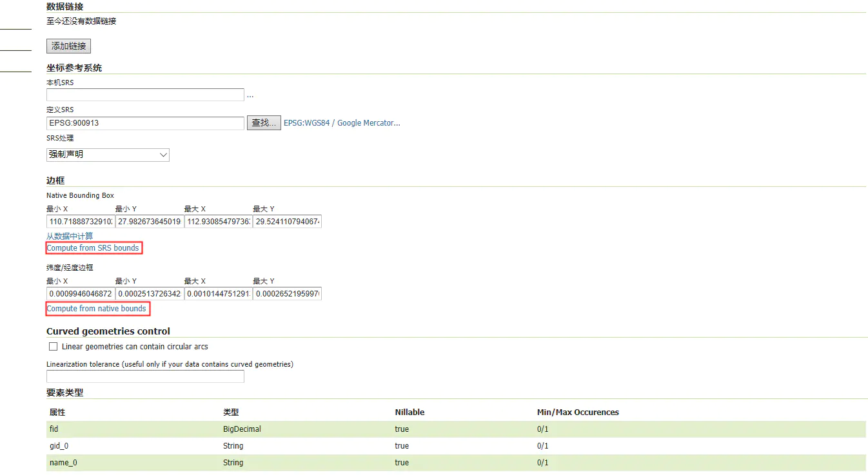Edit 纬度/经度边框 最大 Y field
This screenshot has width=868, height=475.
[288, 294]
